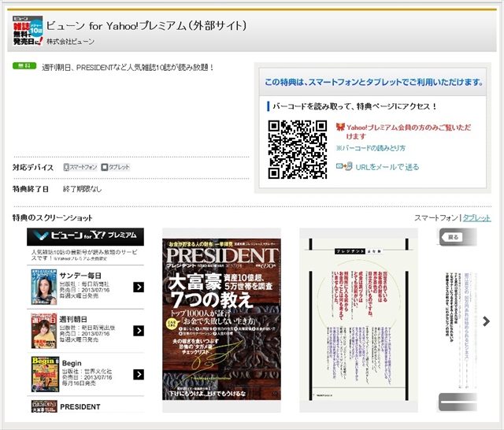The image size is (504, 430).
Task: Open the 週刊朝日 arrow button
Action: [x=139, y=331]
